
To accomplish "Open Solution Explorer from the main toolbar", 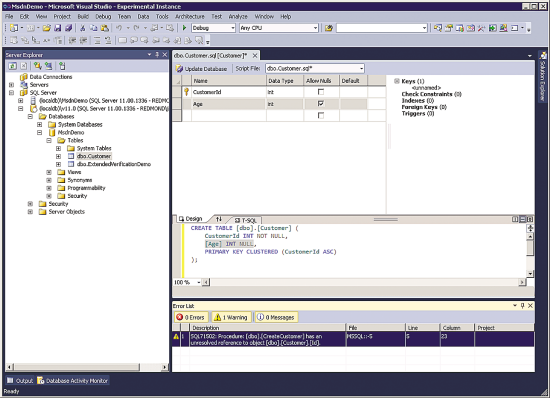I will click(437, 28).
